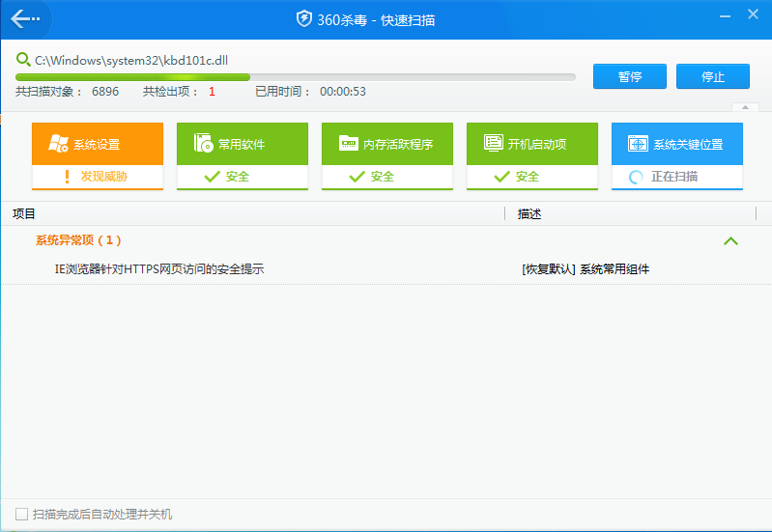Click the 360 shield logo in title
Image resolution: width=772 pixels, height=532 pixels.
tap(304, 19)
